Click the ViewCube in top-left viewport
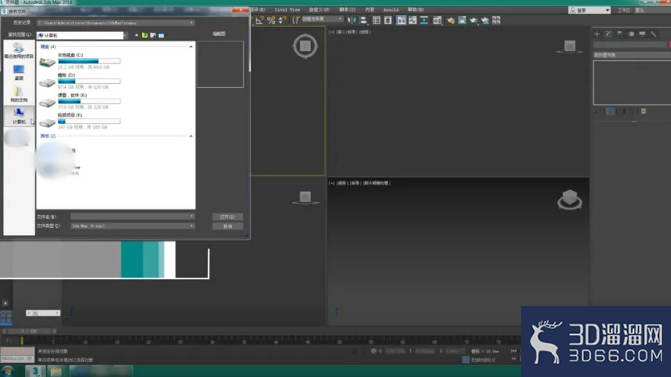 click(305, 46)
